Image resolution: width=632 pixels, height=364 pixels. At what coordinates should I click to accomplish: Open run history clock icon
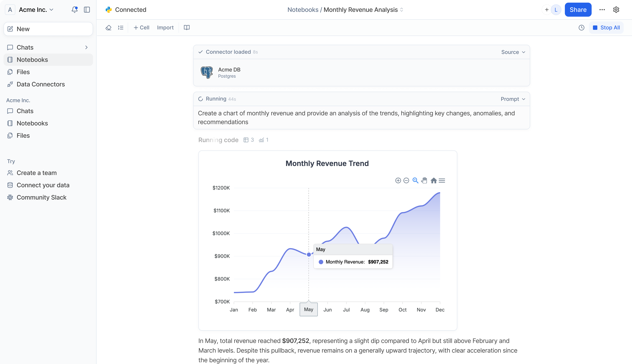click(x=581, y=28)
